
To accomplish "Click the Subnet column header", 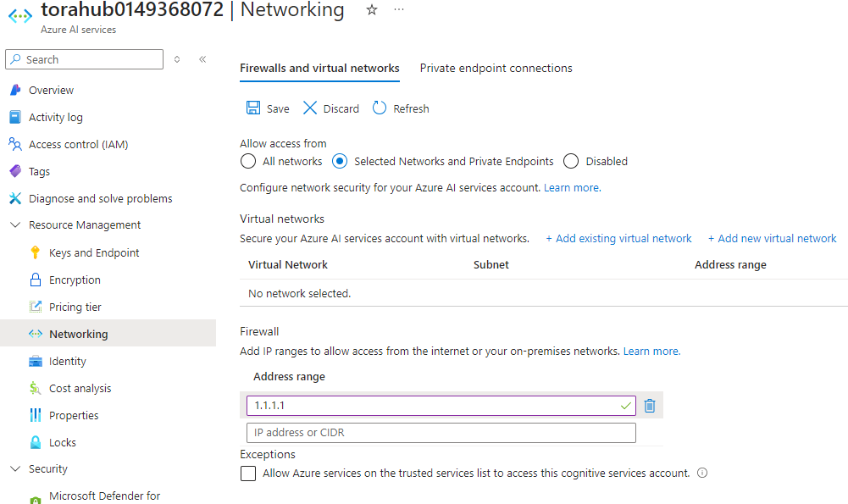I will click(x=491, y=264).
